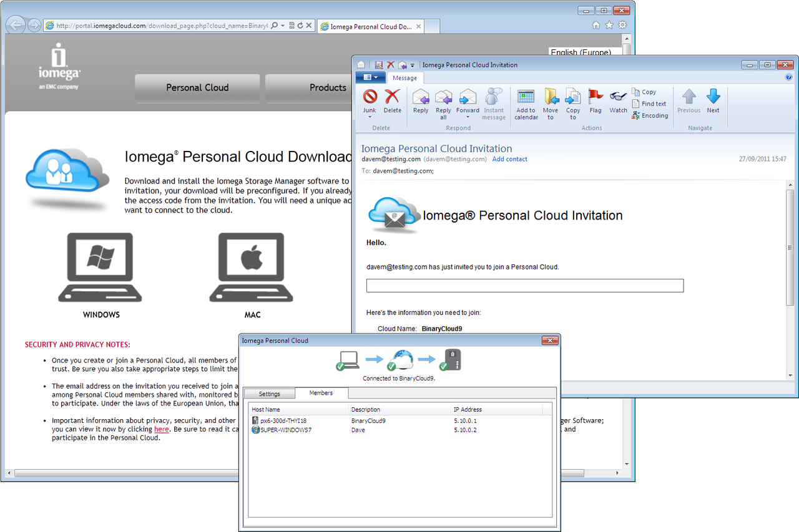Click IP address 5.10.0.2
Viewport: 799px width, 532px height.
coord(466,430)
